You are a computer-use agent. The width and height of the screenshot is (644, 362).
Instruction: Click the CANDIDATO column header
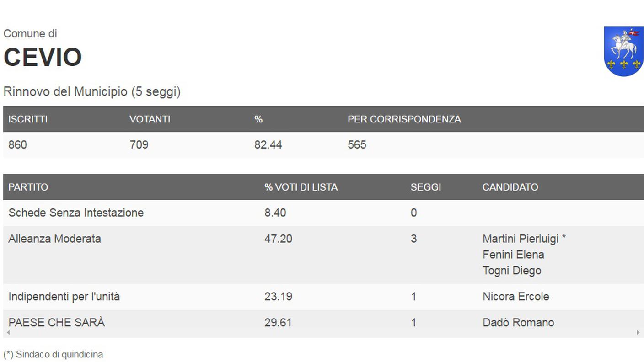pos(510,187)
